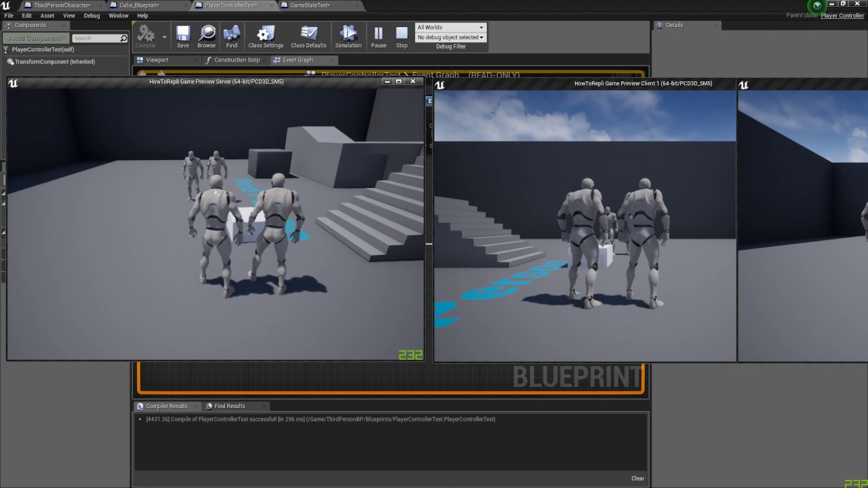Image resolution: width=868 pixels, height=488 pixels.
Task: Open the Add Component dropdown
Action: pos(37,39)
